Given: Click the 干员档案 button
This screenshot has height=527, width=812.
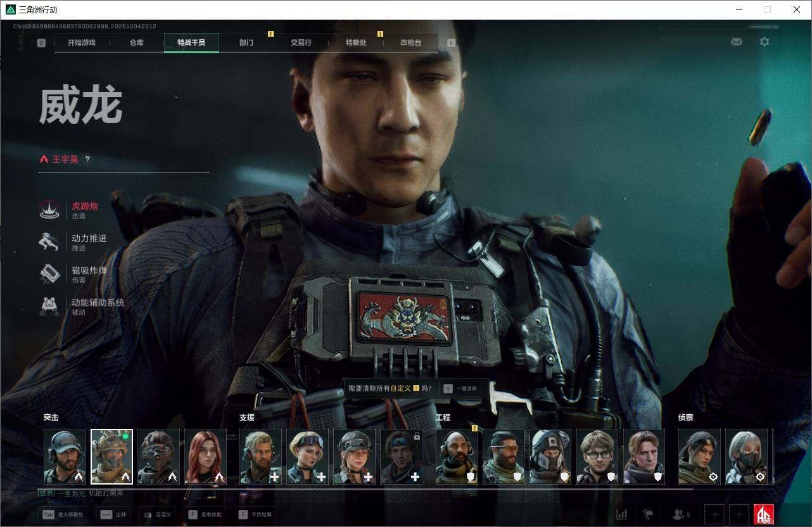Looking at the screenshot, I should (257, 515).
